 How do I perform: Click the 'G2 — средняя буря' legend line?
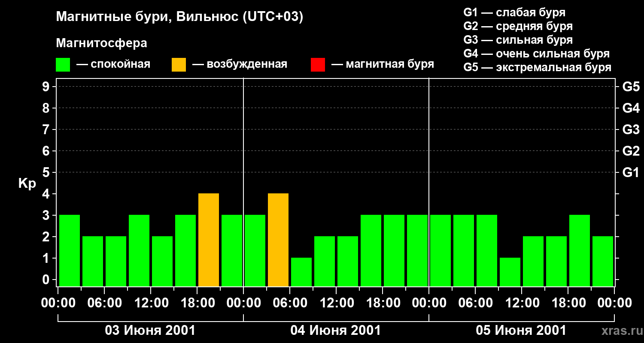click(x=518, y=26)
